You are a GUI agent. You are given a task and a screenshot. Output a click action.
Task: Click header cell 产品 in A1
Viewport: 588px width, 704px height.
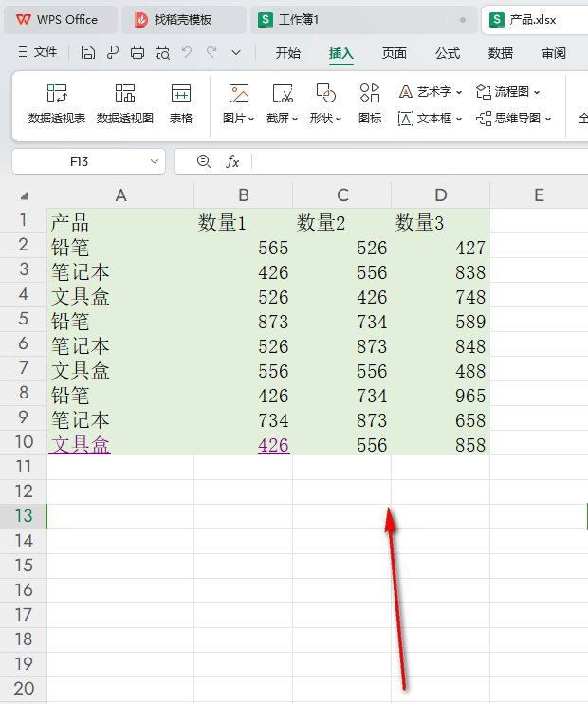coord(120,221)
